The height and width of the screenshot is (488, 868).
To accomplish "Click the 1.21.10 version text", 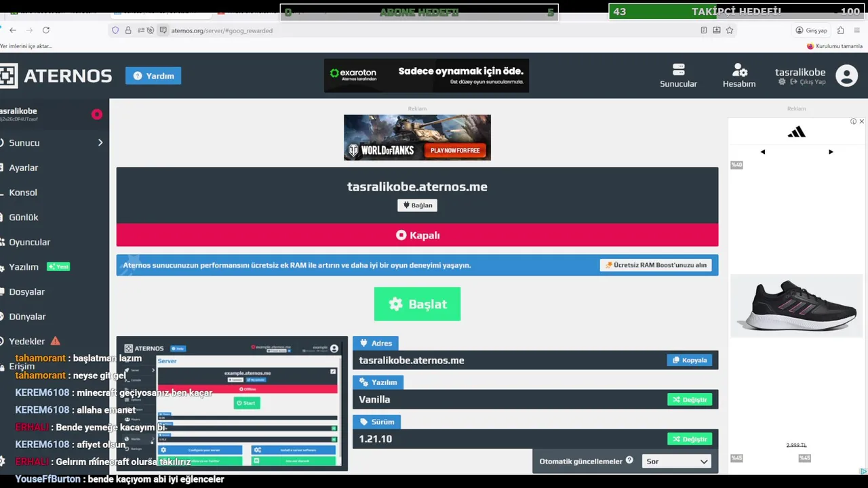I will pyautogui.click(x=376, y=439).
